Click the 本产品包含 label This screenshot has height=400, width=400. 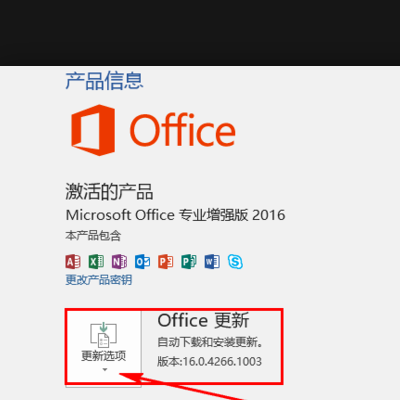(x=93, y=236)
